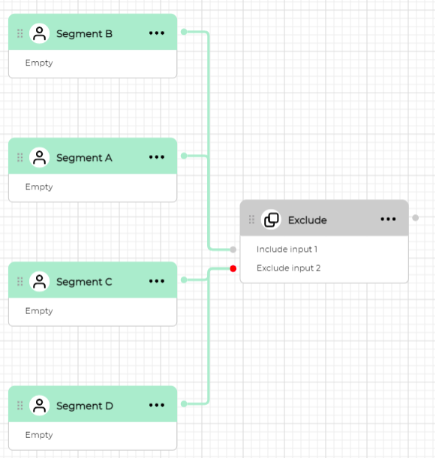
Task: Open the Segment D ellipsis menu
Action: (x=157, y=405)
